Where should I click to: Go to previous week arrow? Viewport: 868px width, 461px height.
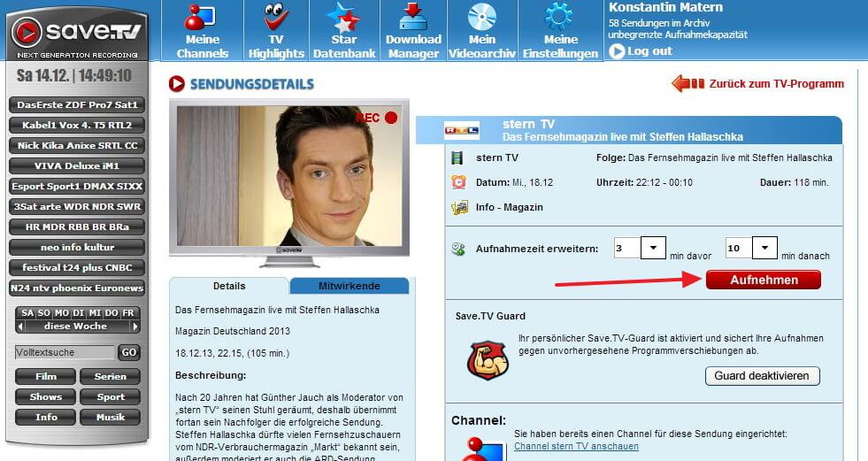21,327
